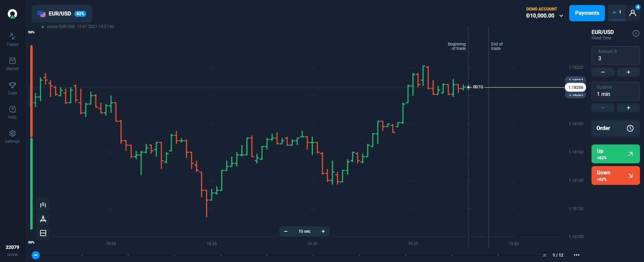
Task: Click the EUR/USD info icon
Action: tap(636, 33)
